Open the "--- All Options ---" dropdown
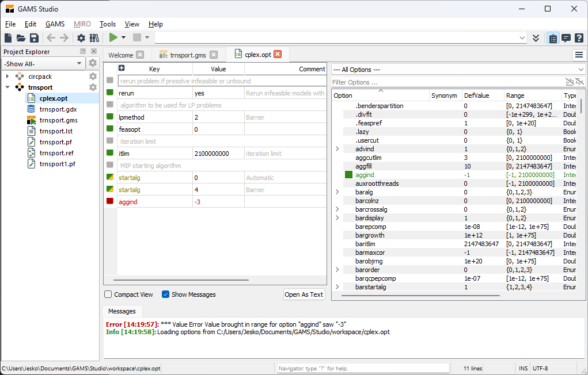 pos(458,69)
